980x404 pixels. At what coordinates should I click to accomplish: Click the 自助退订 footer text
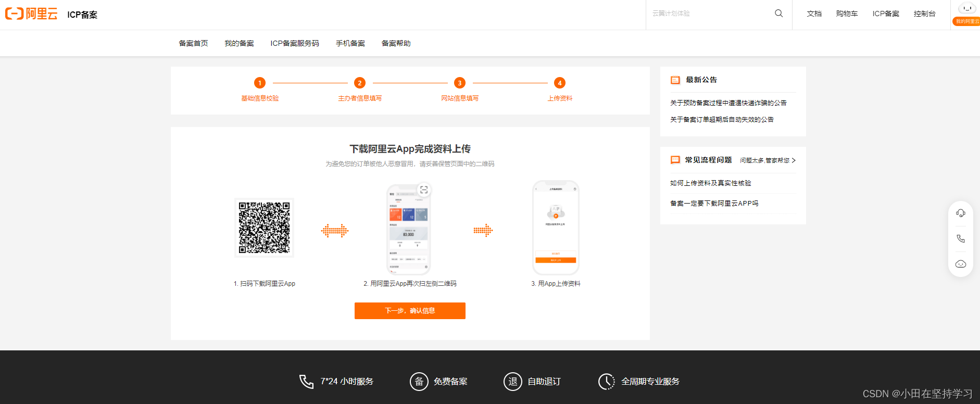(544, 382)
